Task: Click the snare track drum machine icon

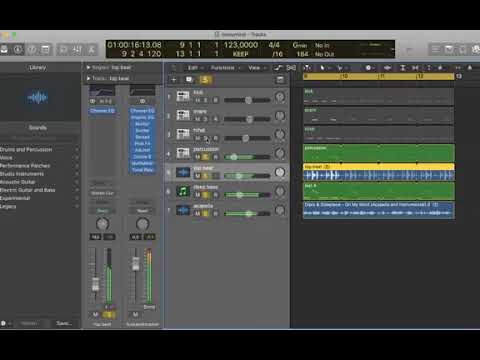Action: (x=183, y=115)
